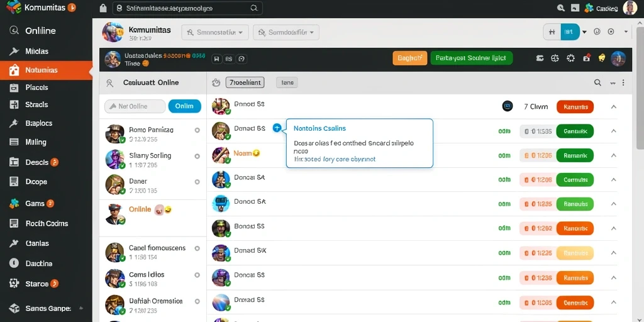The width and height of the screenshot is (644, 322).
Task: Click the Net Oolline search field
Action: click(x=135, y=106)
